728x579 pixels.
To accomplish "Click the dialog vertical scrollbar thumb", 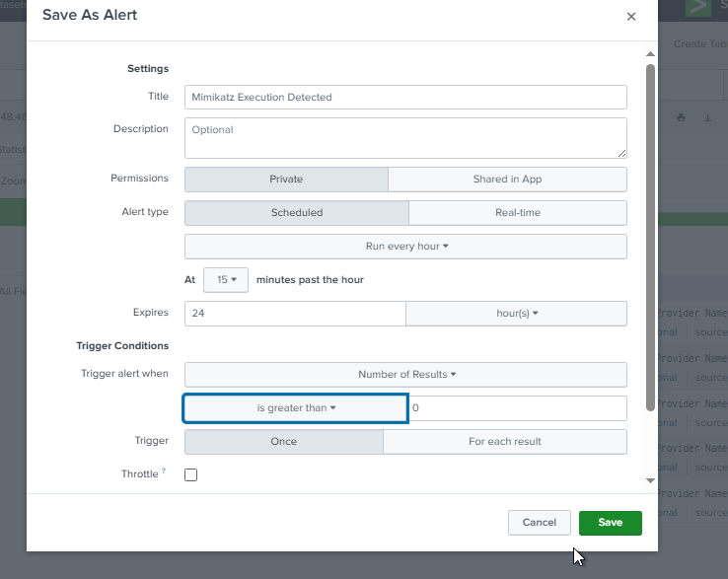I will point(650,238).
